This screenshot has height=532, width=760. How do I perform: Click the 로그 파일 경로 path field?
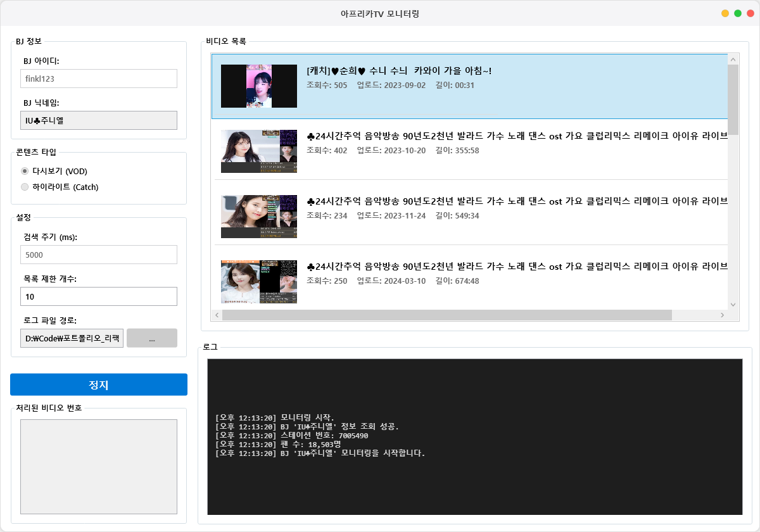[72, 338]
